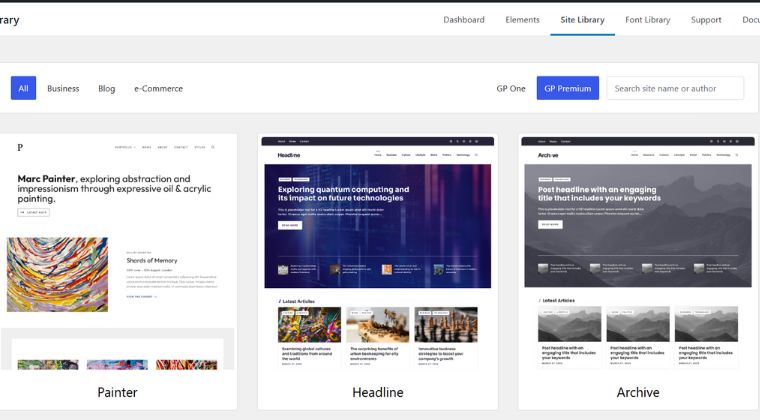Select the All category filter

[x=23, y=88]
